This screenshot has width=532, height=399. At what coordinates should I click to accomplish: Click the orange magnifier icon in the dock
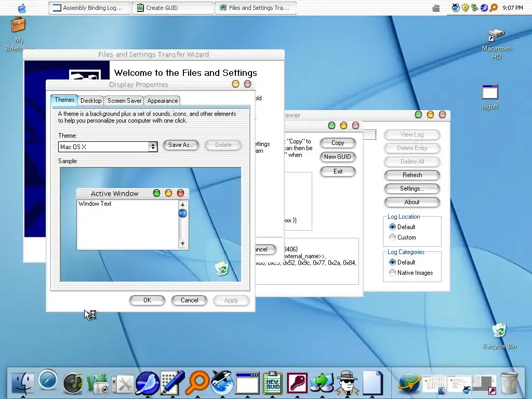coord(197,383)
